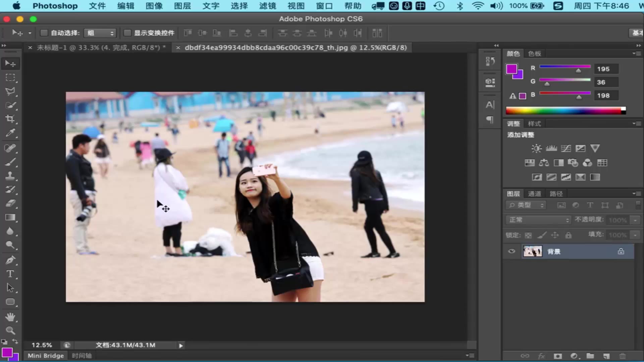The image size is (644, 362).
Task: Select the Crop tool
Action: pos(10,119)
